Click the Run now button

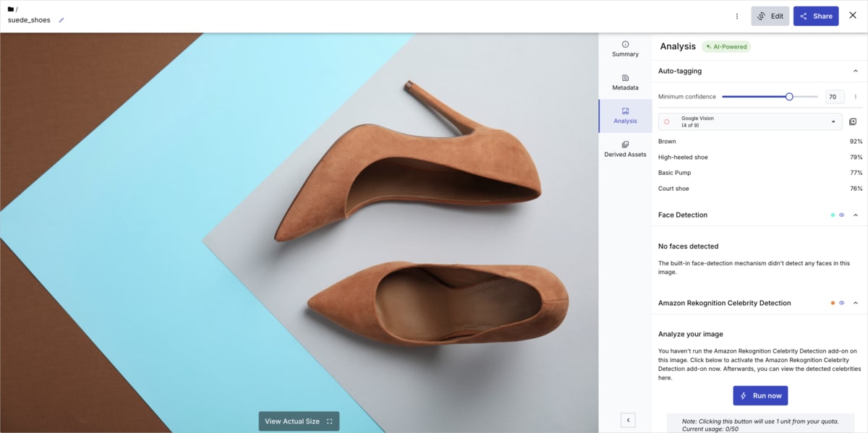click(760, 395)
